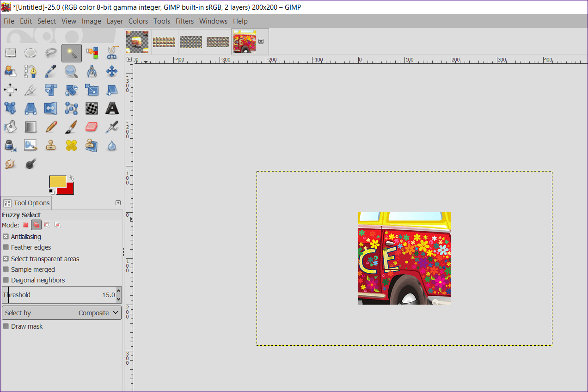Activate the Rotate tool
This screenshot has width=588, height=392.
(x=71, y=90)
